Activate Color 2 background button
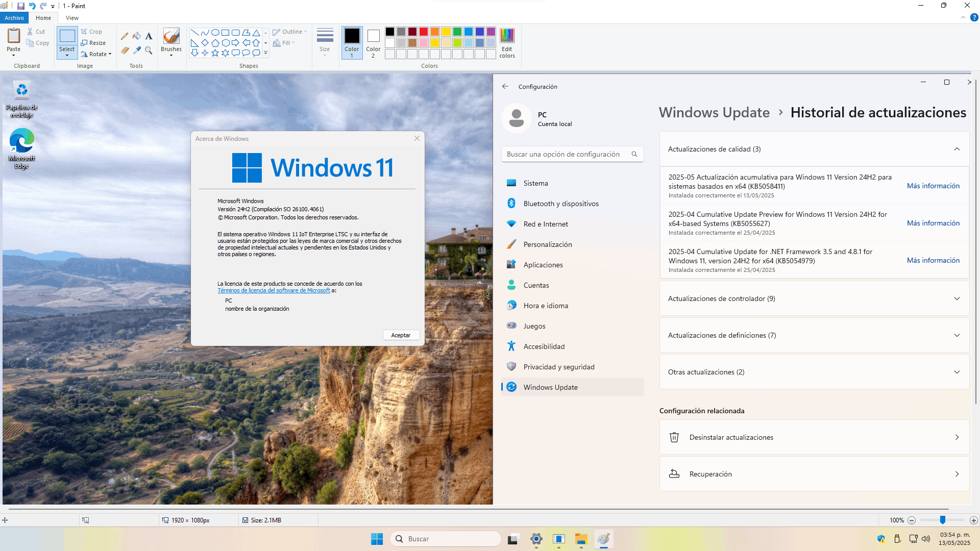Screen dimensions: 980x551 pyautogui.click(x=373, y=43)
